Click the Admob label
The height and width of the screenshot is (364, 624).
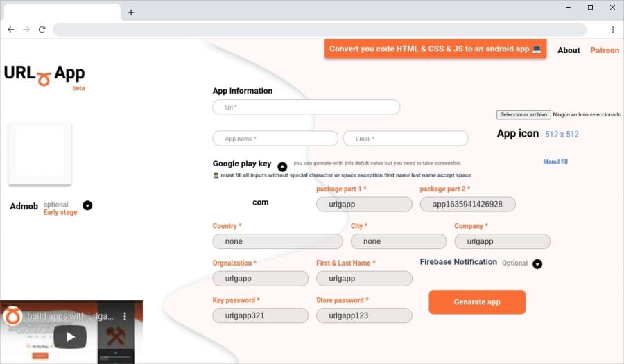(24, 206)
